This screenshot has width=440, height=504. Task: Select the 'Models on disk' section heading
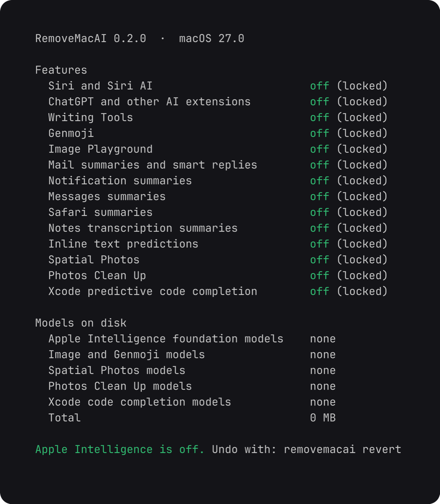click(81, 323)
